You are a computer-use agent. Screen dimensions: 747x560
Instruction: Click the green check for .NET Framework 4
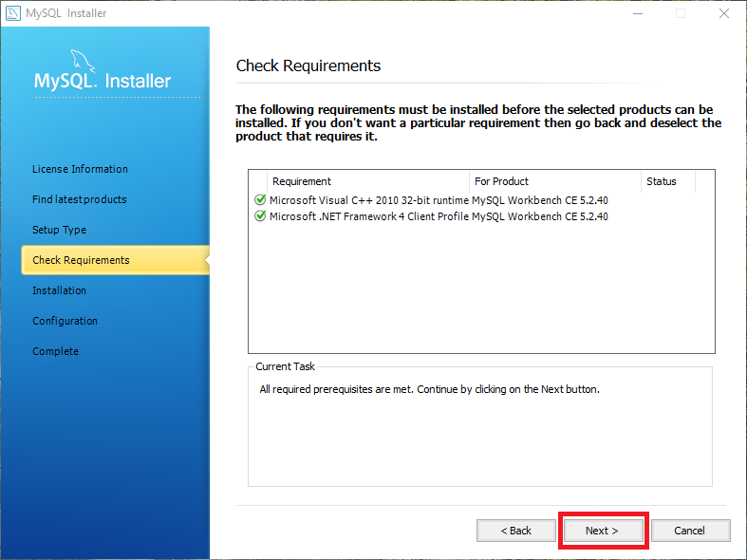tap(260, 215)
